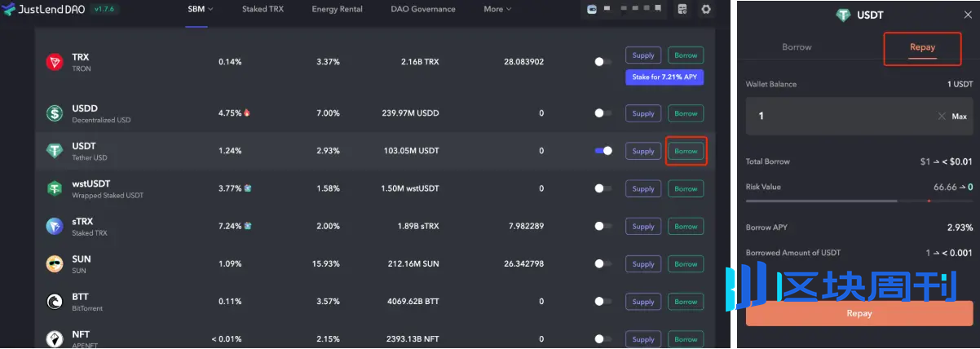Click the reward icon beside wstUSDT 3.77%

pyautogui.click(x=247, y=188)
